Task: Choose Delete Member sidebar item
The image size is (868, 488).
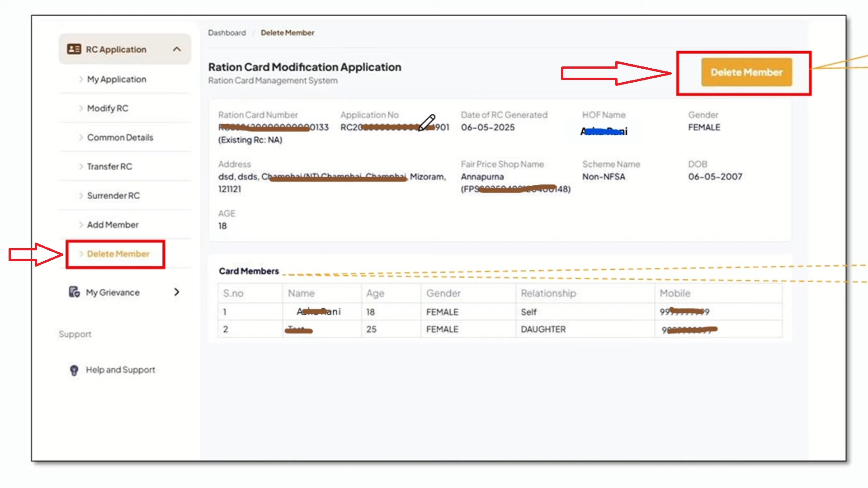Action: (x=118, y=254)
